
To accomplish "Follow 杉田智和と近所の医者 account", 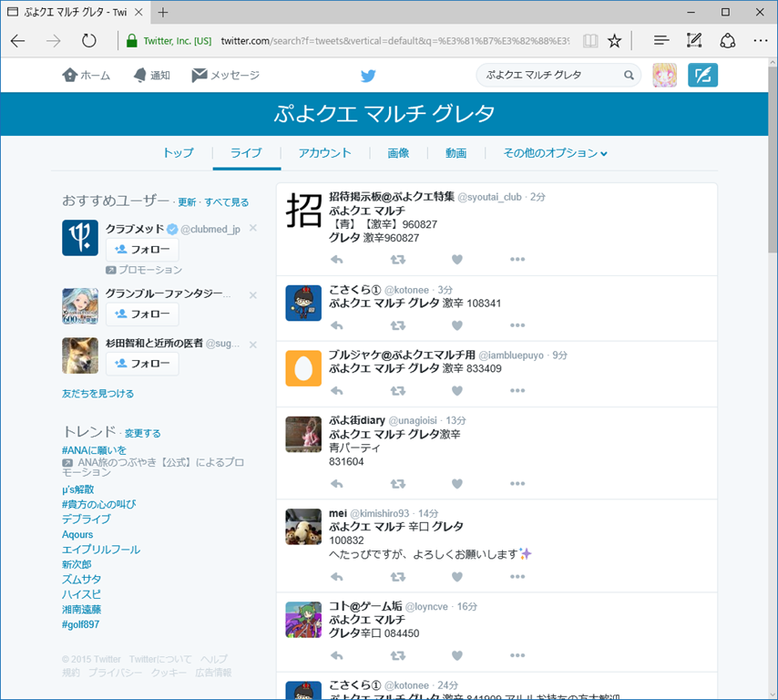I will click(142, 364).
